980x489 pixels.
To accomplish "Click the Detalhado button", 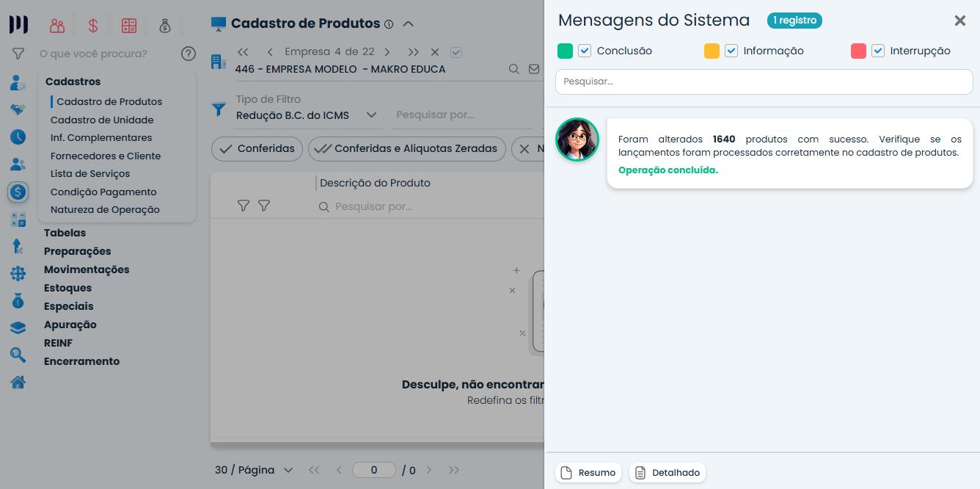I will 667,472.
